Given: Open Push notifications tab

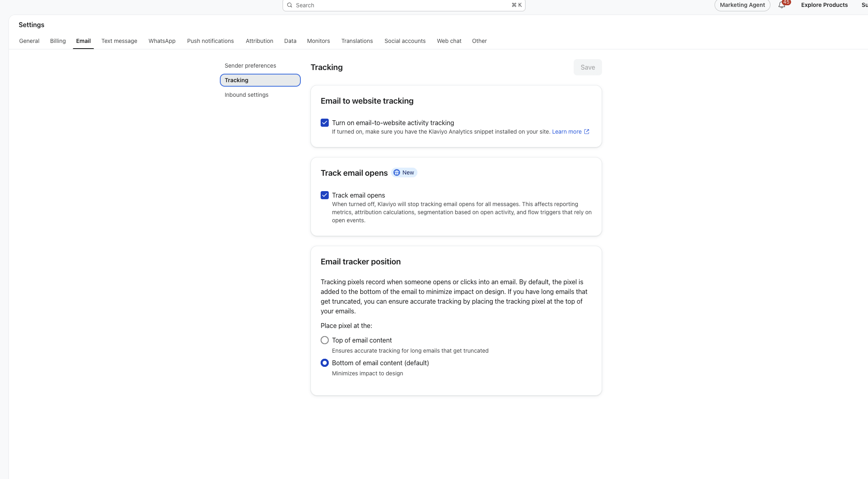Looking at the screenshot, I should (x=211, y=41).
